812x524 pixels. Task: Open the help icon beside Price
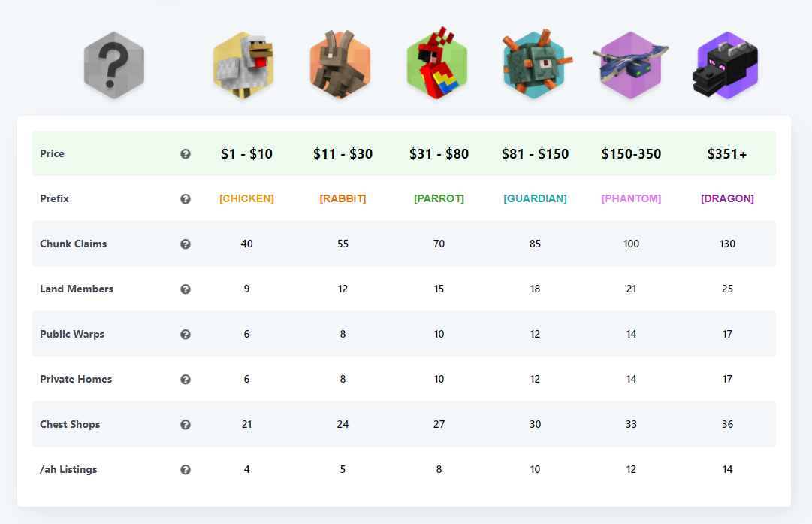point(186,154)
